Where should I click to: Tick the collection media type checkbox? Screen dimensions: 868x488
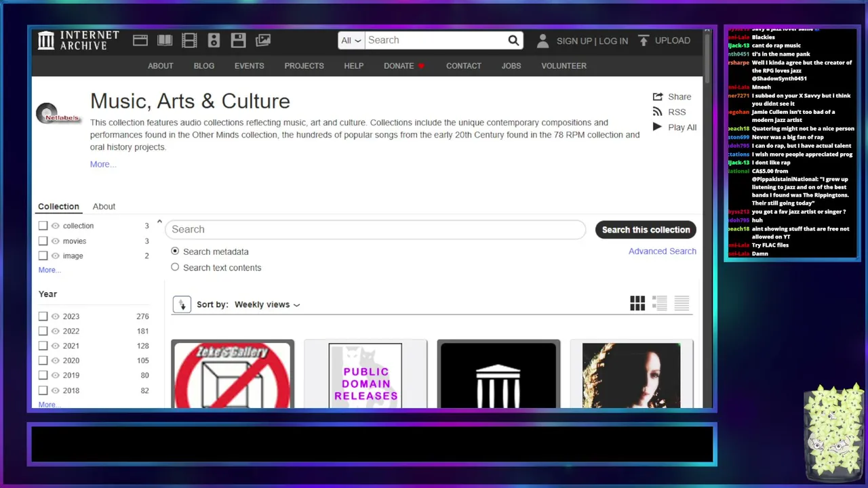[43, 226]
